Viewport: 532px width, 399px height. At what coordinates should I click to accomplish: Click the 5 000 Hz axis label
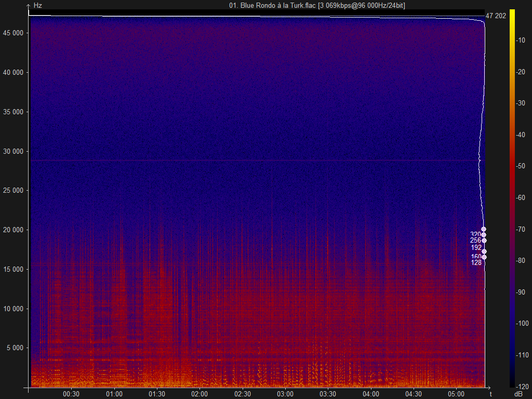pyautogui.click(x=15, y=348)
